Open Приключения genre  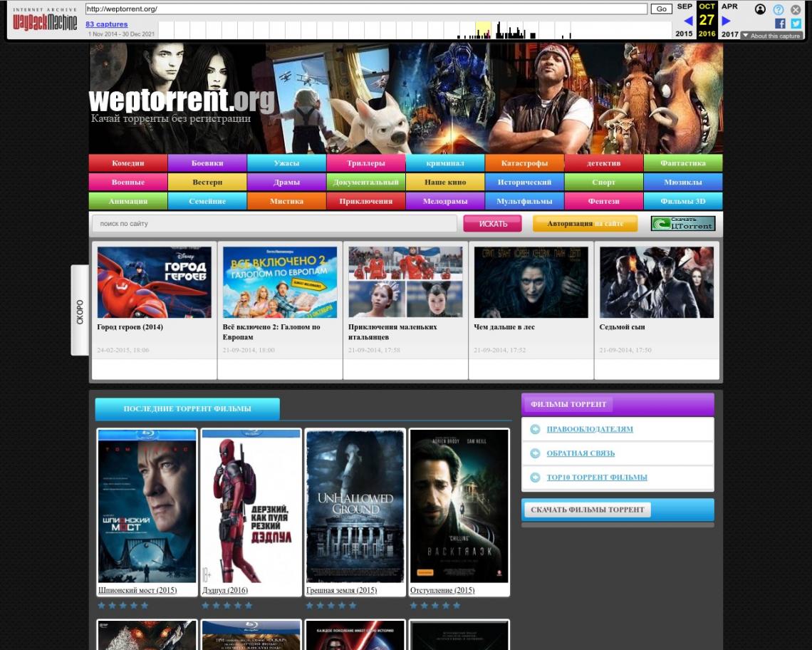coord(365,201)
